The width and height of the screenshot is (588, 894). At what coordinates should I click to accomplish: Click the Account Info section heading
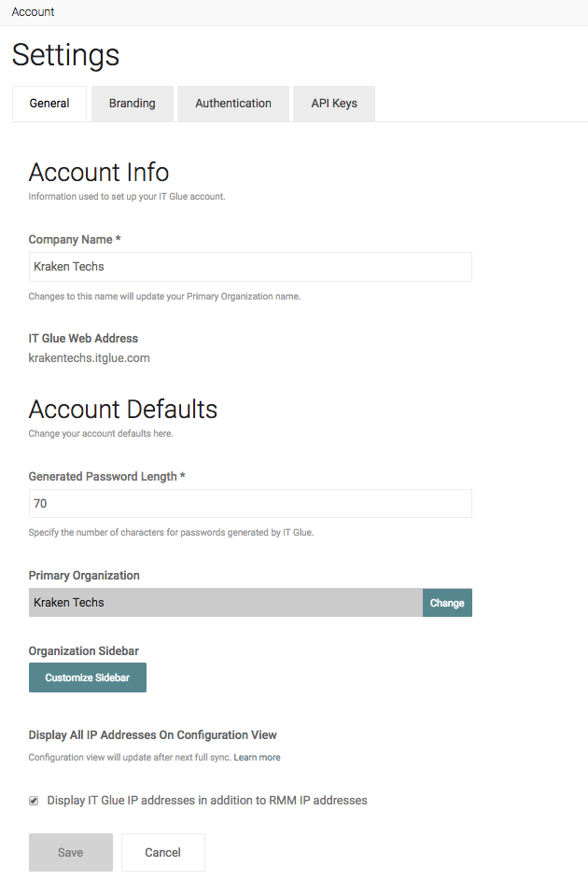coord(99,173)
